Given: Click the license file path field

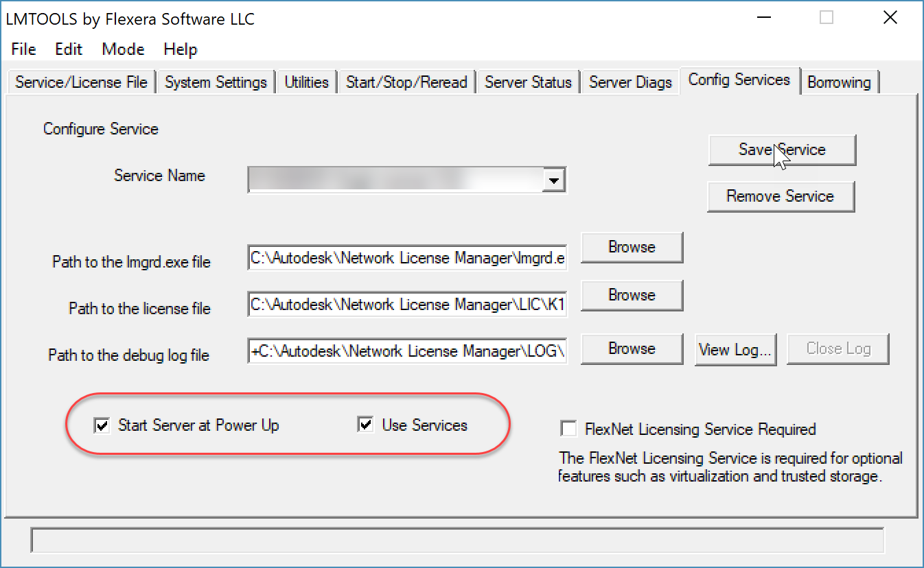Looking at the screenshot, I should pos(408,305).
